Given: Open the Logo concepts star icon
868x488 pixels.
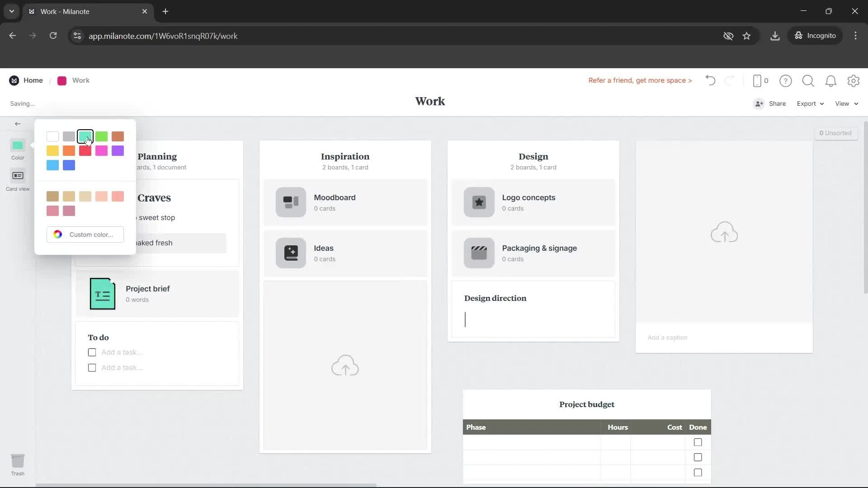Looking at the screenshot, I should coord(479,202).
